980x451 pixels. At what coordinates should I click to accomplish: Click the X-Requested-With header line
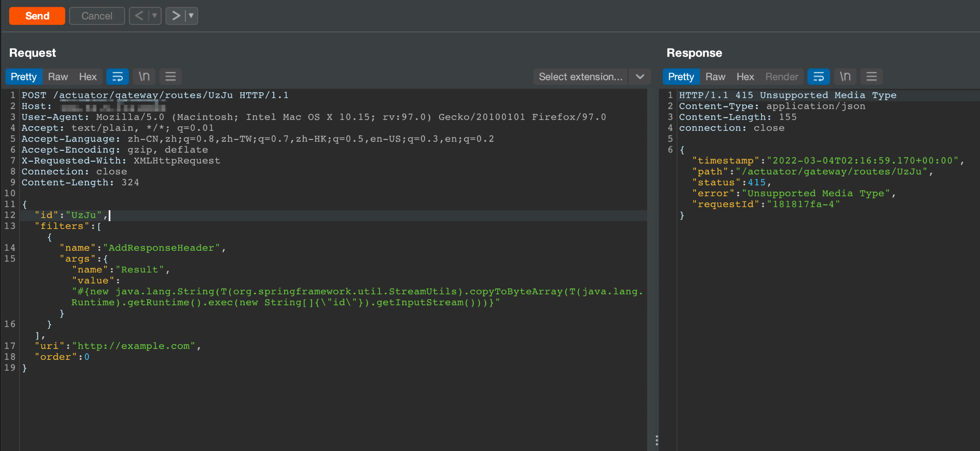tap(121, 160)
